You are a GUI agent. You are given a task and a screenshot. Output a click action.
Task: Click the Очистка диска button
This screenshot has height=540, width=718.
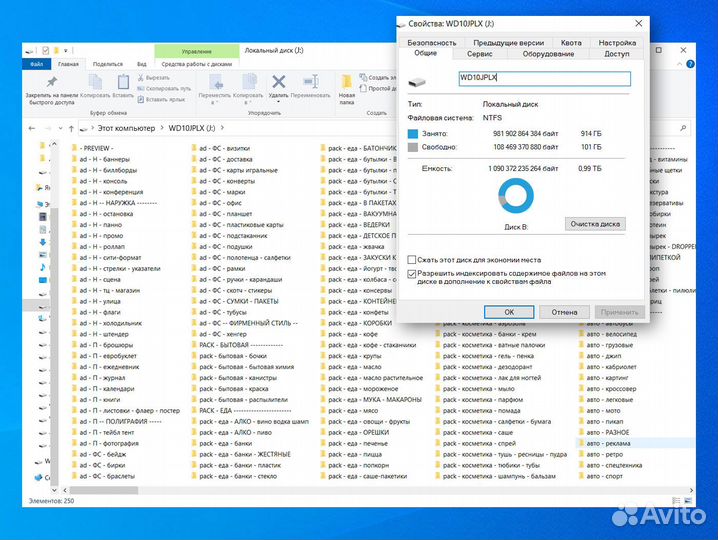(x=595, y=224)
